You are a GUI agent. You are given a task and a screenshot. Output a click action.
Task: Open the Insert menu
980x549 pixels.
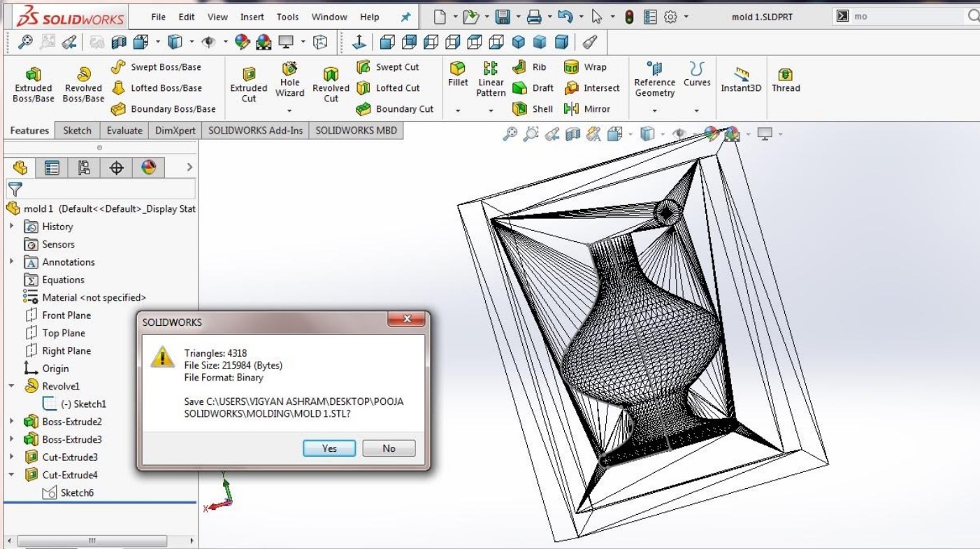pyautogui.click(x=252, y=17)
